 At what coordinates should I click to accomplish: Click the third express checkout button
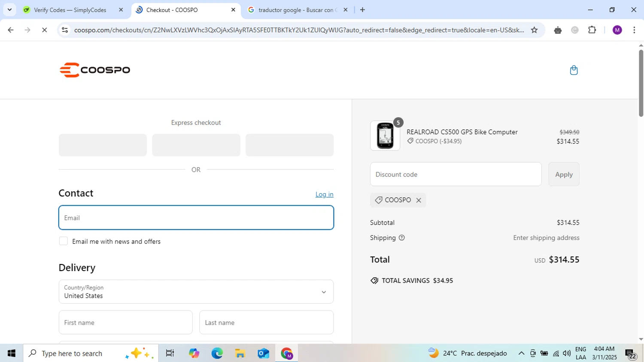(x=290, y=145)
